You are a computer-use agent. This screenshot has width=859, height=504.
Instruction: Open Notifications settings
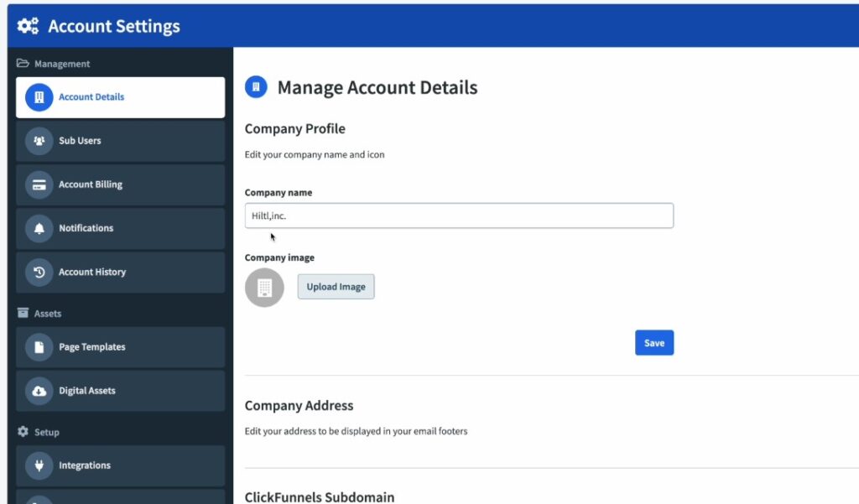tap(121, 228)
